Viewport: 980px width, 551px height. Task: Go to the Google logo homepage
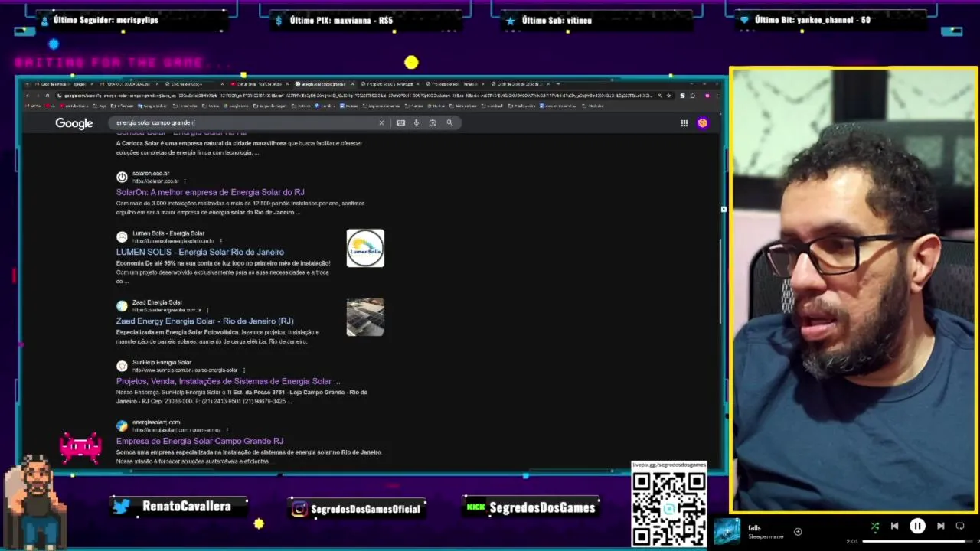click(74, 123)
